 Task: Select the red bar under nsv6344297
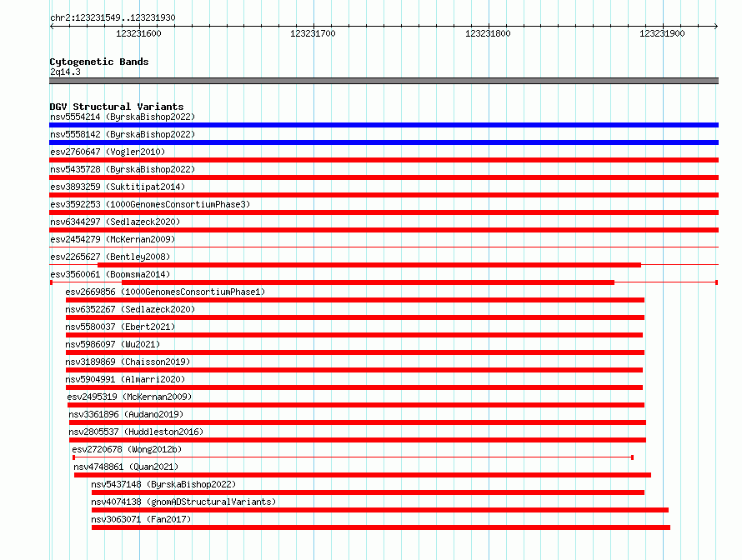[x=384, y=230]
